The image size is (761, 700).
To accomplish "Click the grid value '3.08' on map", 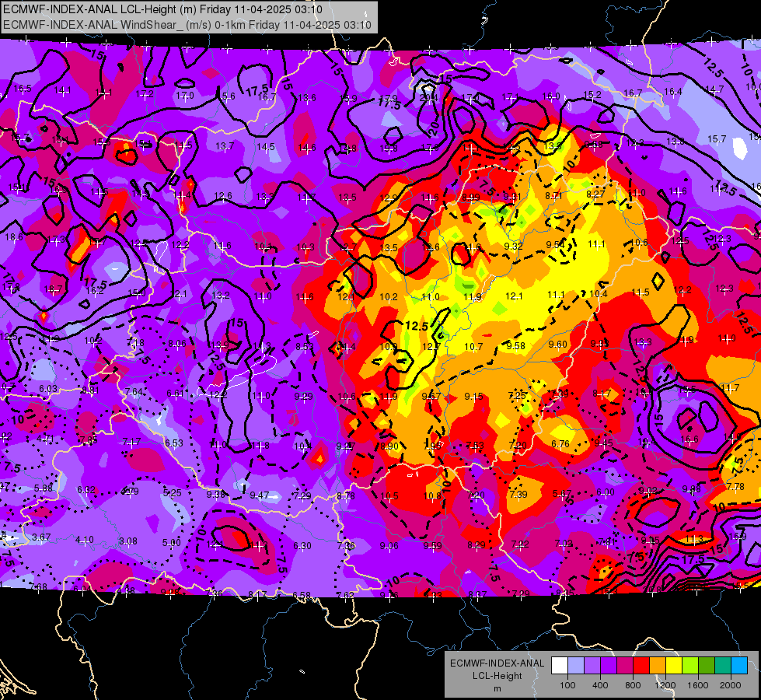I will coord(127,541).
